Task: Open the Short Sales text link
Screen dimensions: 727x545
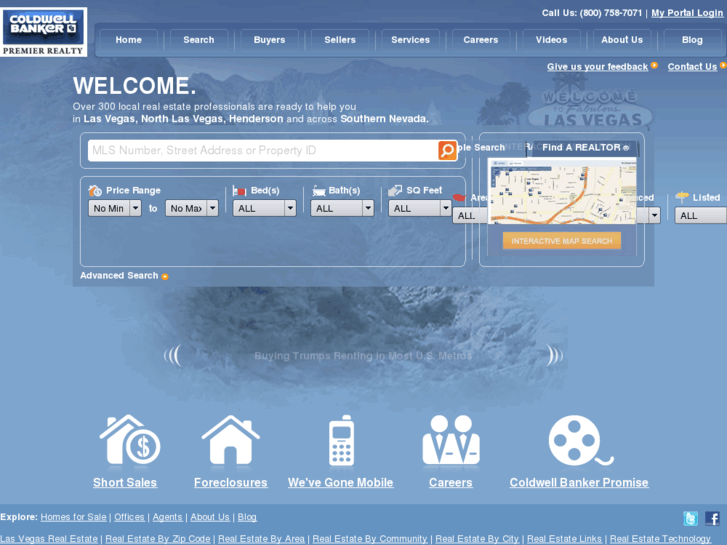Action: pos(125,482)
